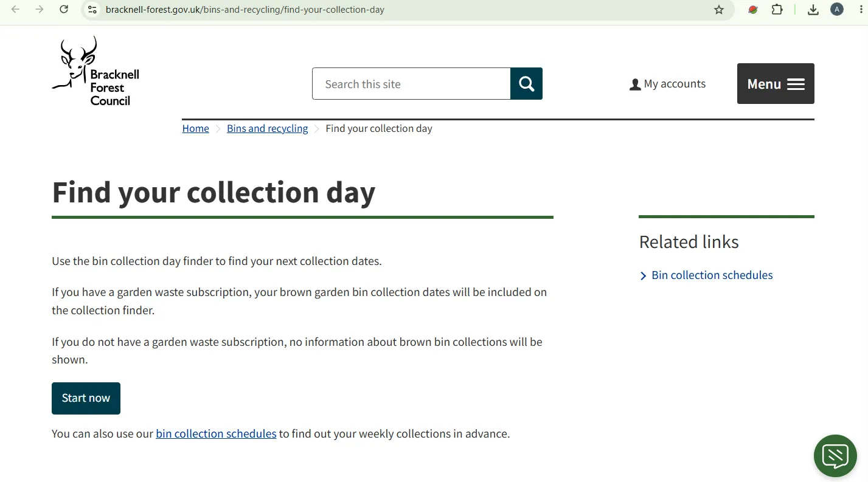Click the Find your collection day heading

click(214, 192)
